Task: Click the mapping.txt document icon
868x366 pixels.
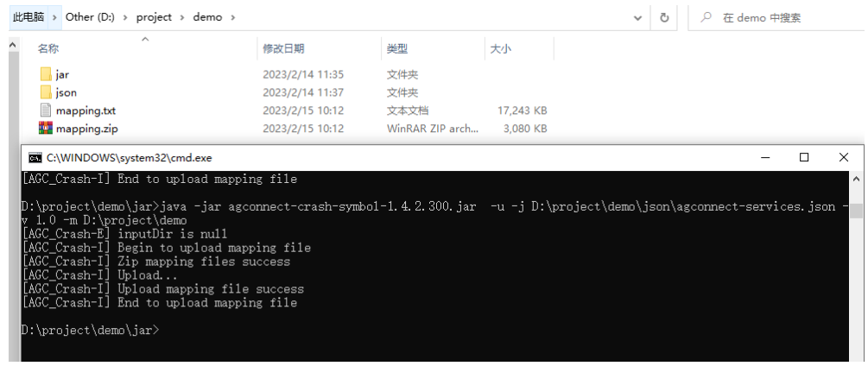Action: [x=46, y=110]
